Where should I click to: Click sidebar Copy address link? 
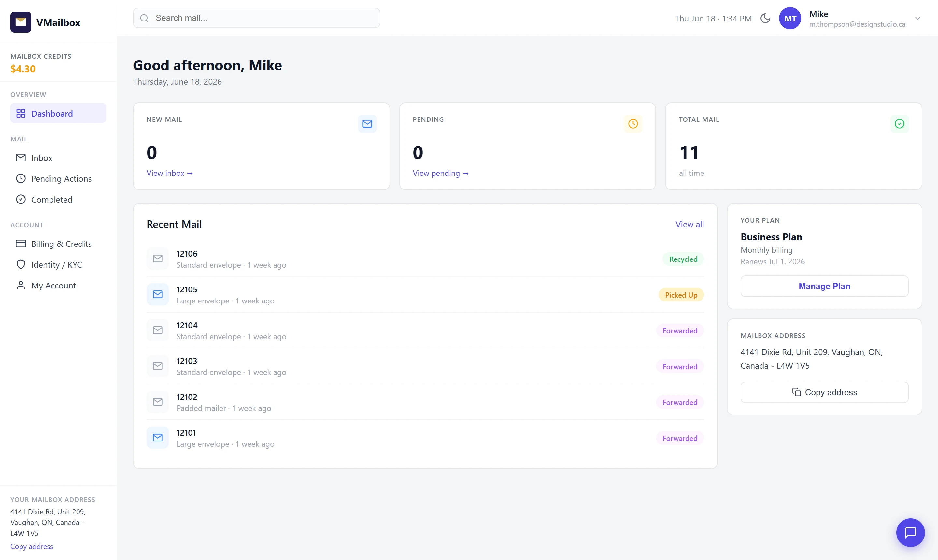pos(32,546)
